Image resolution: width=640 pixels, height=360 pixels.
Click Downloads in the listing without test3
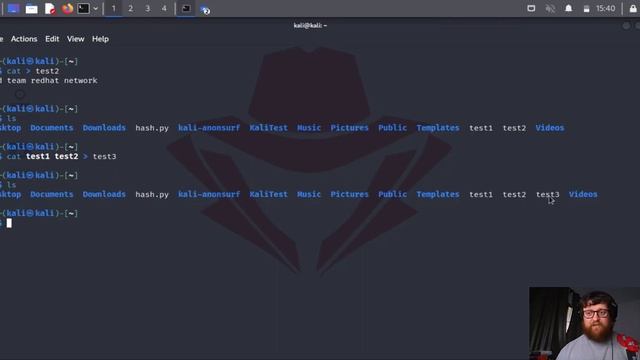[104, 128]
